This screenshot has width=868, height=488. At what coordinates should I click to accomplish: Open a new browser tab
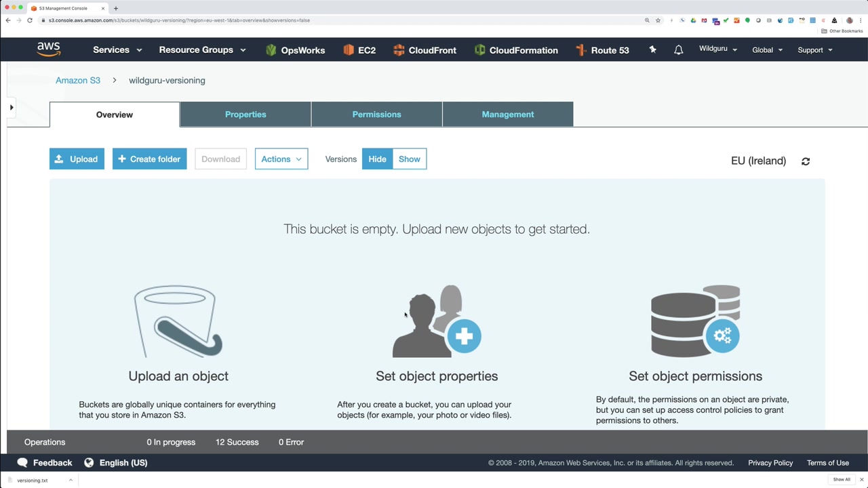pos(116,8)
